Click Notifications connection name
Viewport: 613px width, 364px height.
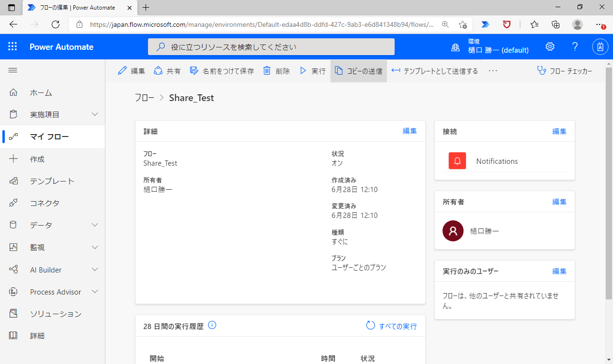point(497,161)
